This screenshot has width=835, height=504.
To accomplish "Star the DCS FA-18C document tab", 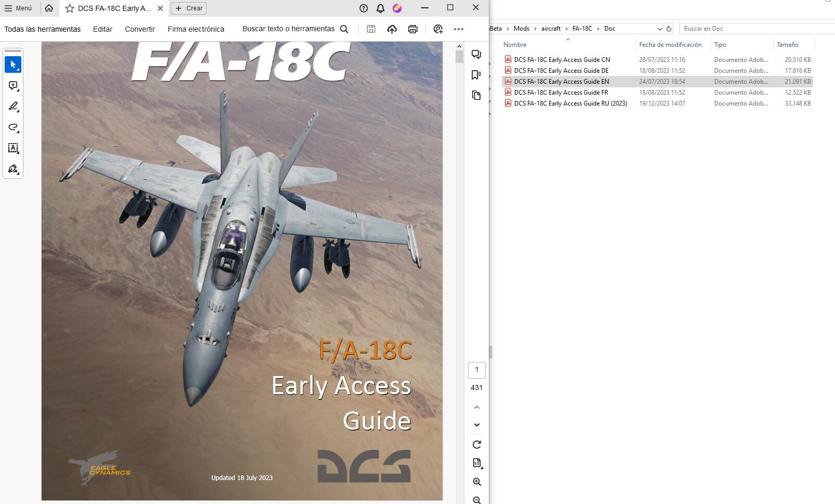I will (70, 8).
